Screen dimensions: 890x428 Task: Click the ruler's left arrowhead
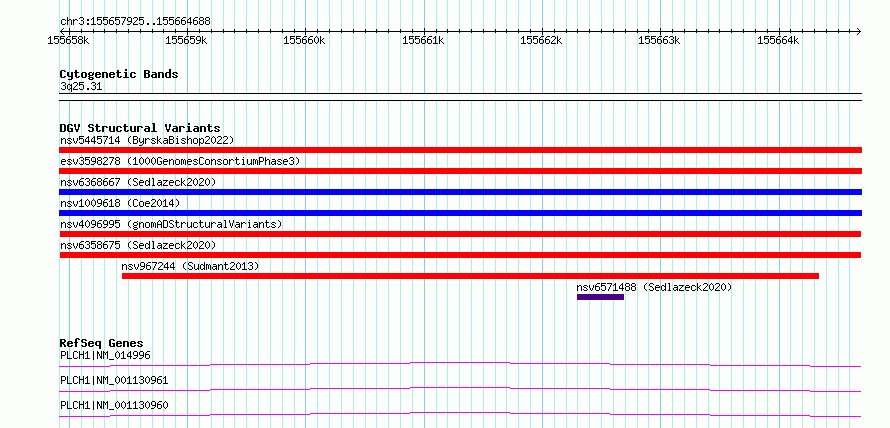pyautogui.click(x=62, y=31)
